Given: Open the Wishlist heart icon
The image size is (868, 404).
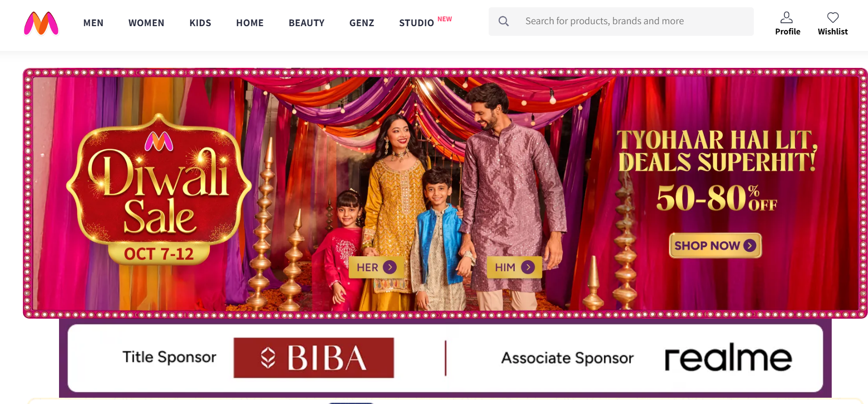Looking at the screenshot, I should coord(833,17).
